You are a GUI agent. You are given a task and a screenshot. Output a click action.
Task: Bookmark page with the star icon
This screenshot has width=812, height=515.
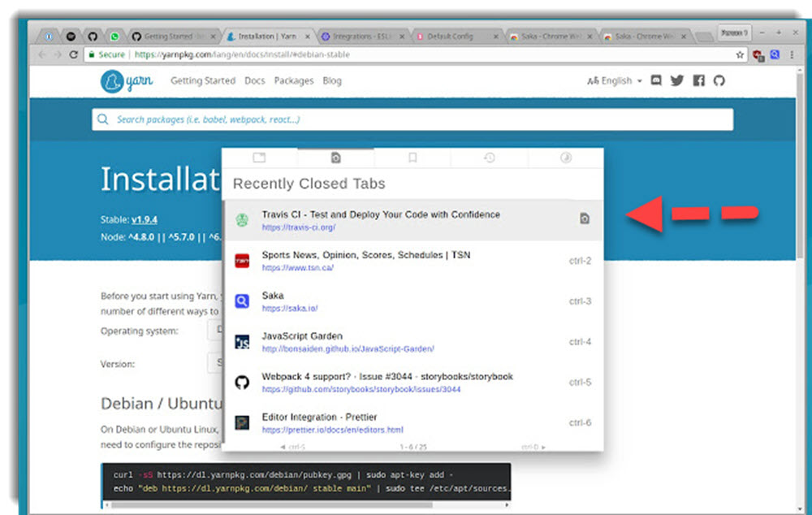740,54
